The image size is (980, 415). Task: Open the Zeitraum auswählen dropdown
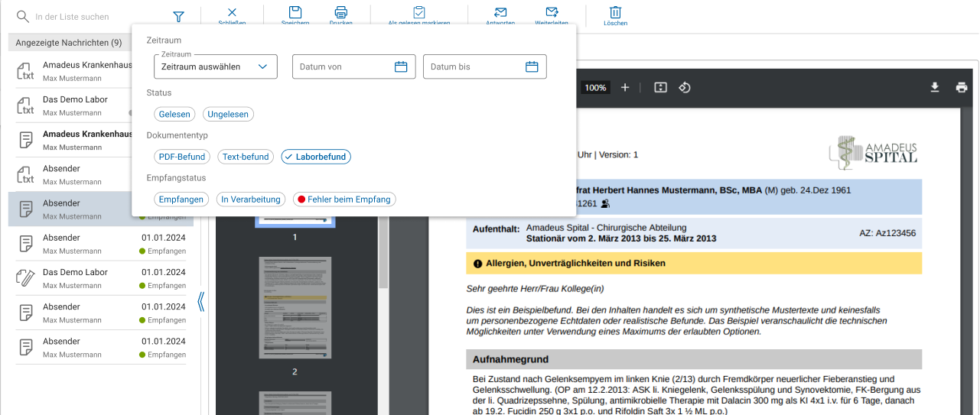click(x=215, y=67)
